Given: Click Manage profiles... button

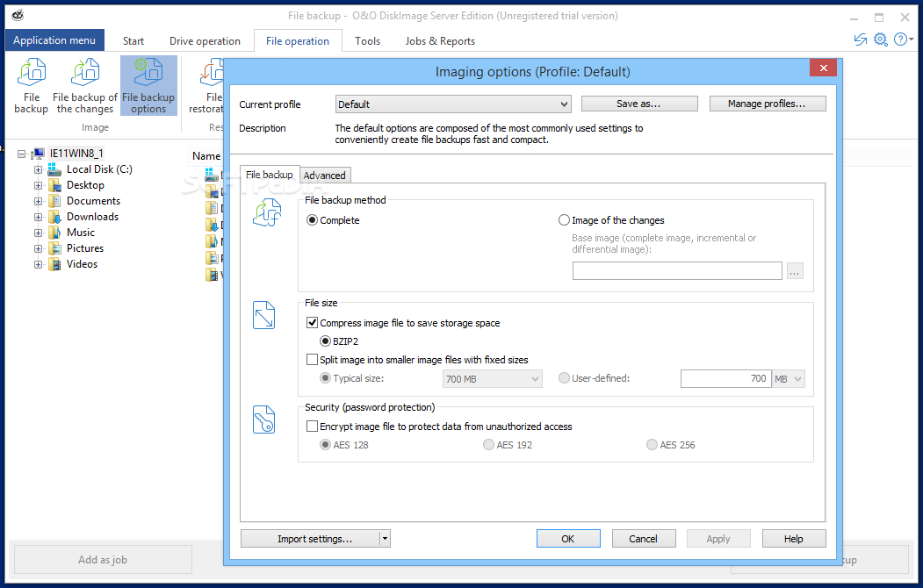Looking at the screenshot, I should point(767,104).
